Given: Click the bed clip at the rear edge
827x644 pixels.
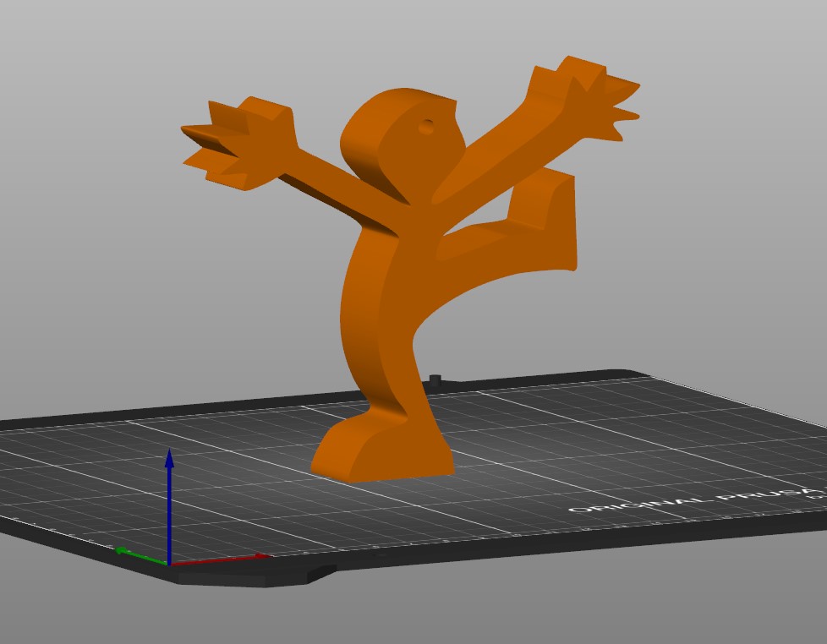Looking at the screenshot, I should coord(435,379).
